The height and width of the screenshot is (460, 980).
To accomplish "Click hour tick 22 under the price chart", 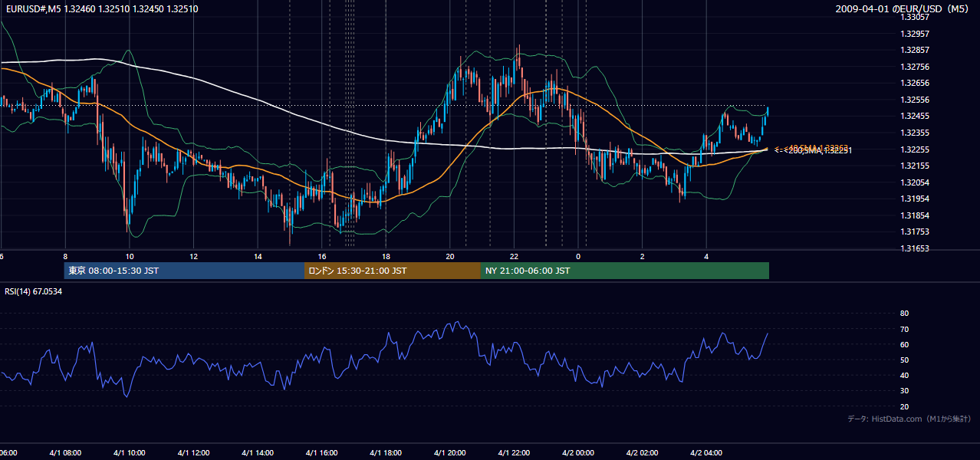I will 515,257.
